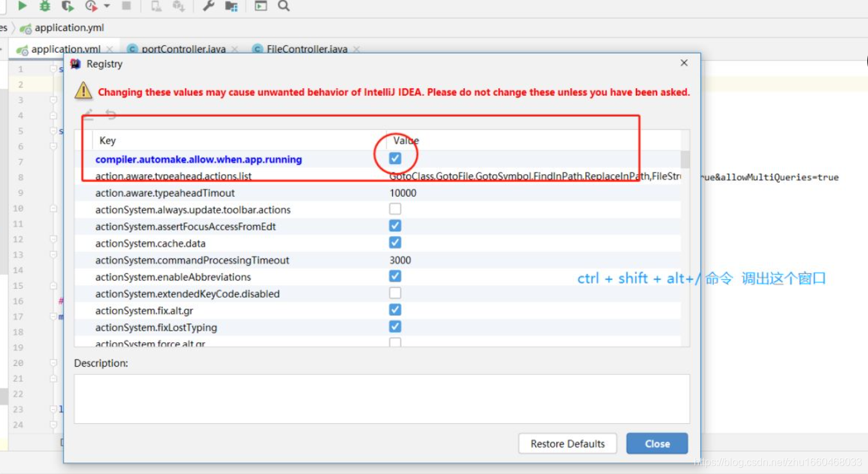Viewport: 868px width, 474px height.
Task: Select actionSystem.cache.data key text
Action: (x=150, y=243)
